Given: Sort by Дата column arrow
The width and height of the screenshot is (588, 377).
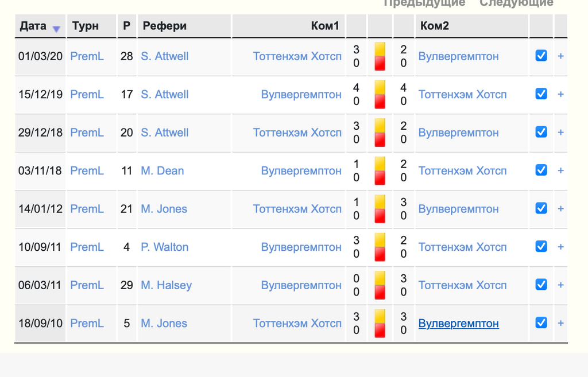Looking at the screenshot, I should (x=56, y=29).
